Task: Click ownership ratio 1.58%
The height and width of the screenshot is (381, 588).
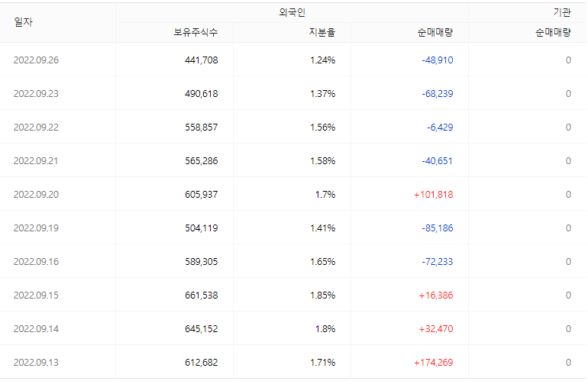Action: [x=323, y=161]
